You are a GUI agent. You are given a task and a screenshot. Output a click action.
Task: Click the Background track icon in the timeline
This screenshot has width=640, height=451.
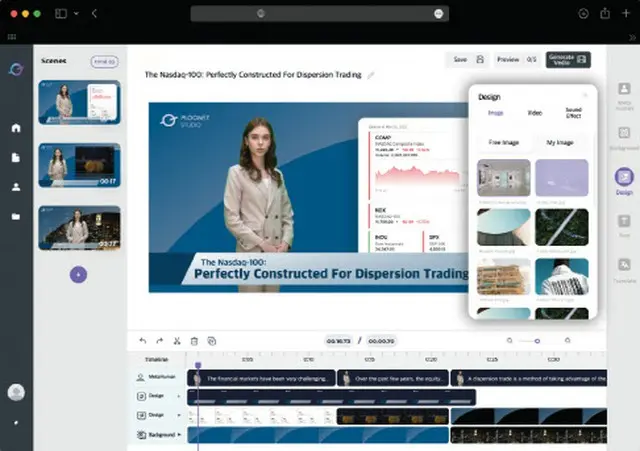pyautogui.click(x=141, y=435)
